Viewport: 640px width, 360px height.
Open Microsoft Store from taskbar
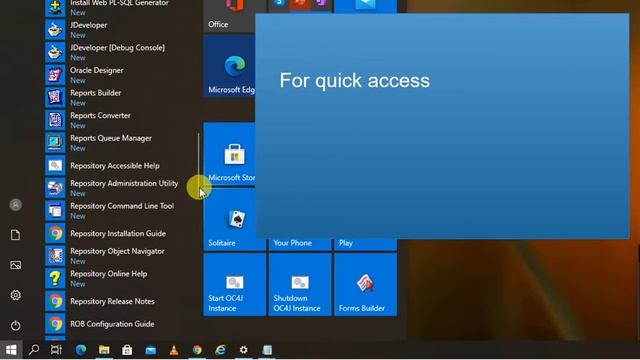point(127,350)
